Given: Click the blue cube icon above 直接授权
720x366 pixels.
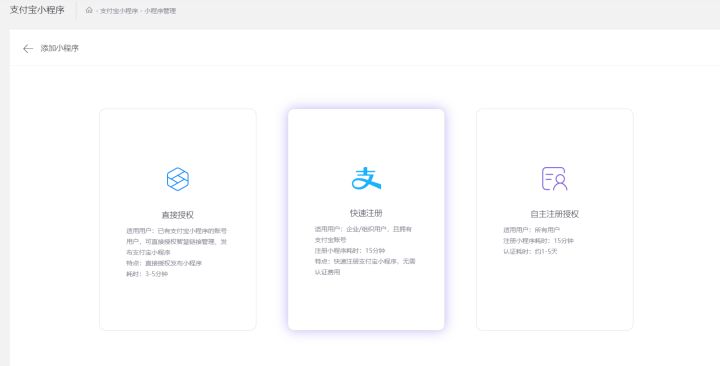Looking at the screenshot, I should coord(178,179).
